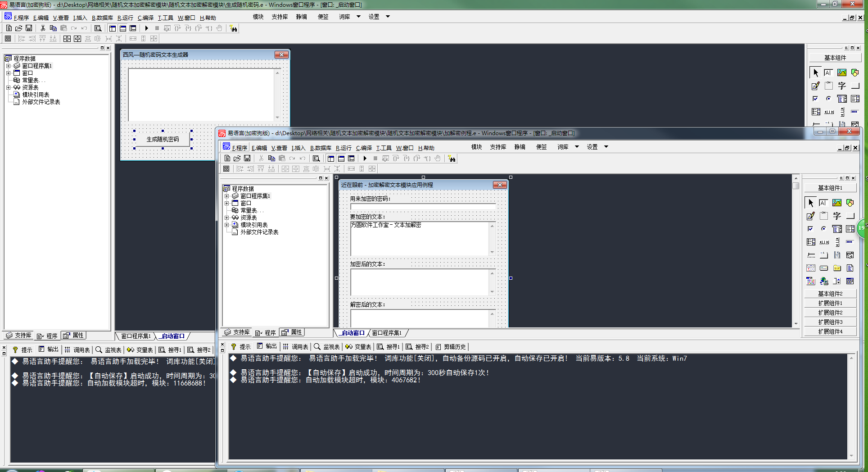Open 扩展组件1 palette group in front window
This screenshot has height=472, width=868.
point(830,303)
